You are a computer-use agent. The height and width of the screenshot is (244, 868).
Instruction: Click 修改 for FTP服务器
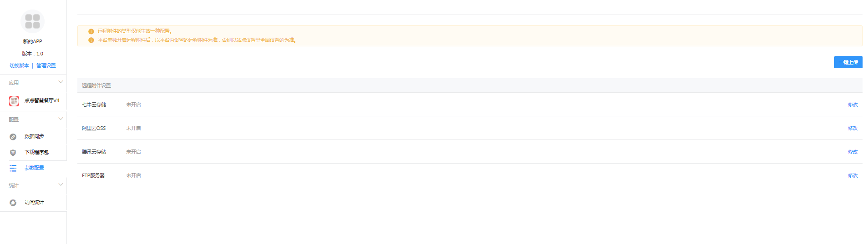853,175
